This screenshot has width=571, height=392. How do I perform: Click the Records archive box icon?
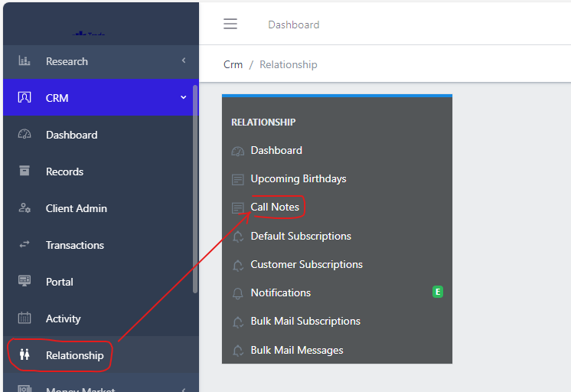24,171
